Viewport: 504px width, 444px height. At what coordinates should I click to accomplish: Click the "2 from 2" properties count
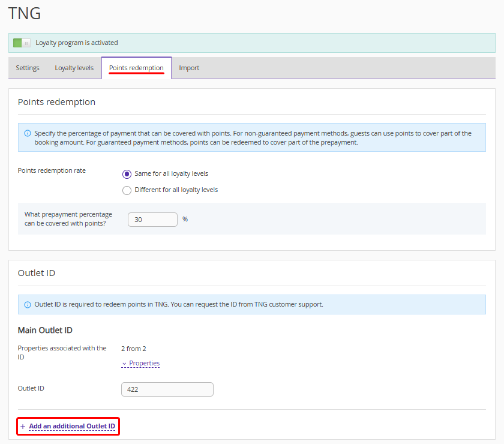(x=134, y=349)
